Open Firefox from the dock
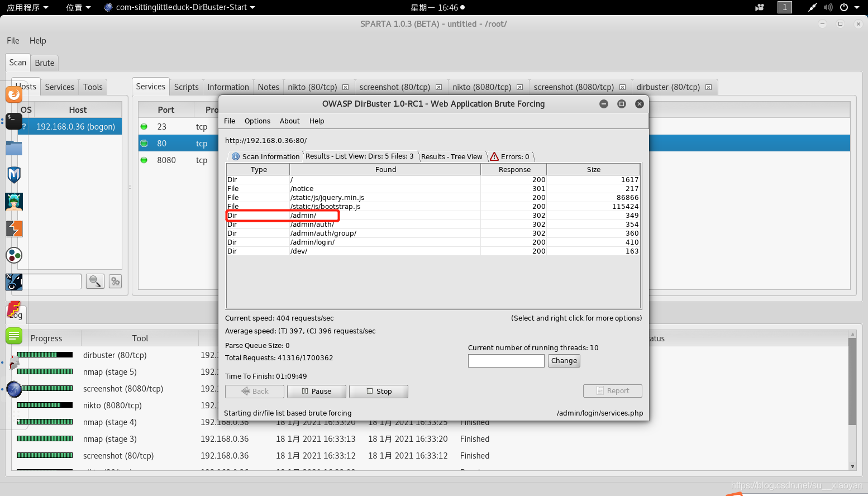 14,94
